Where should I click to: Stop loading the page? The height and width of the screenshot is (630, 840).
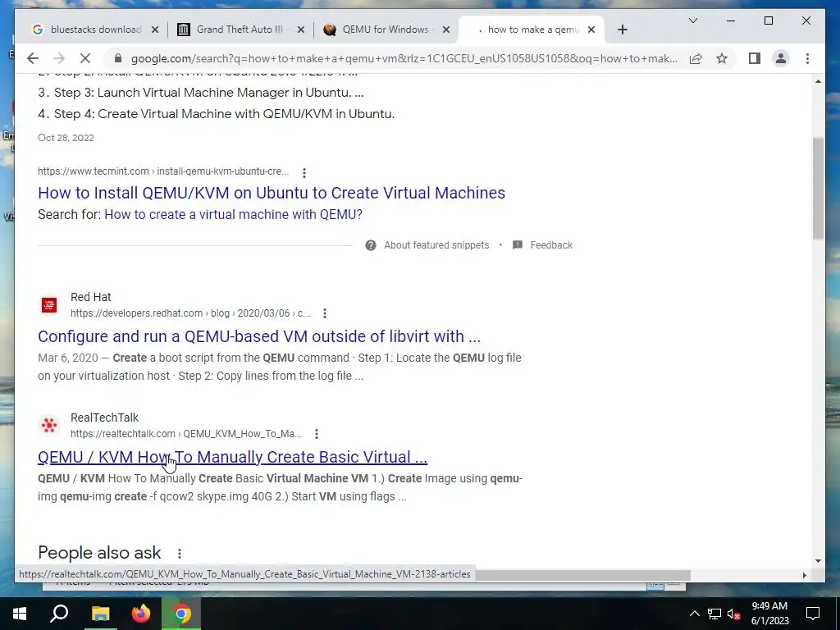[85, 58]
